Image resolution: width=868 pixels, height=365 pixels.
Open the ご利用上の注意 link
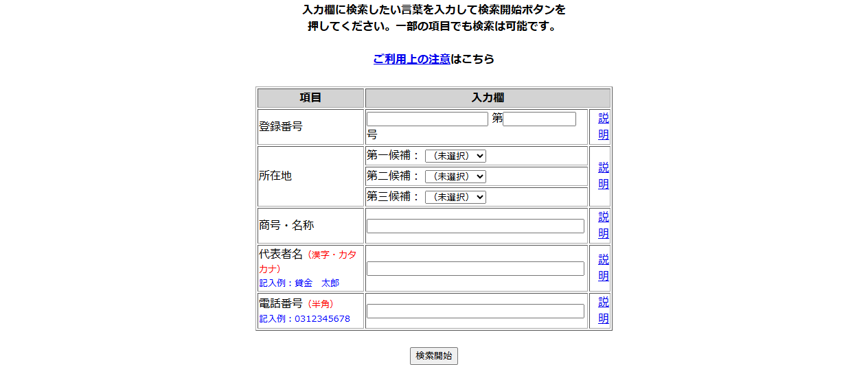point(412,59)
